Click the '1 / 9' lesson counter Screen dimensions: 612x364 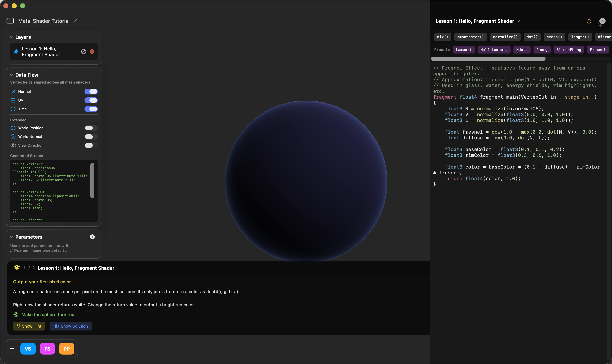(x=29, y=268)
